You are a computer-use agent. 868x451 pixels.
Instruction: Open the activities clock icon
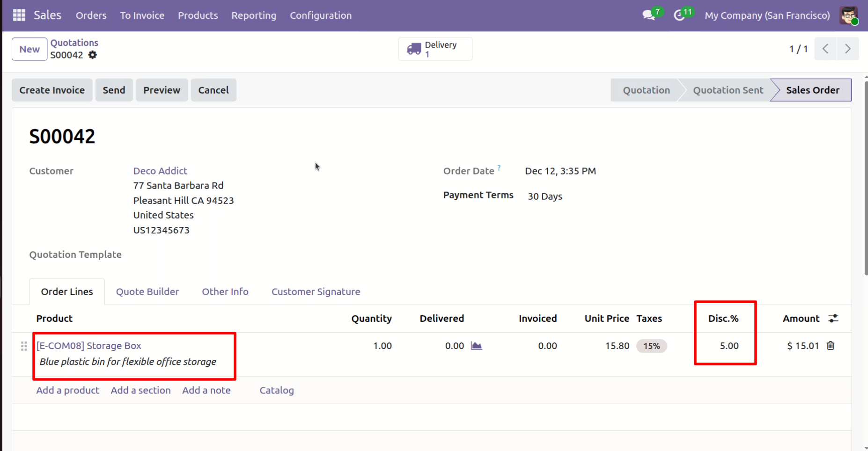tap(679, 15)
